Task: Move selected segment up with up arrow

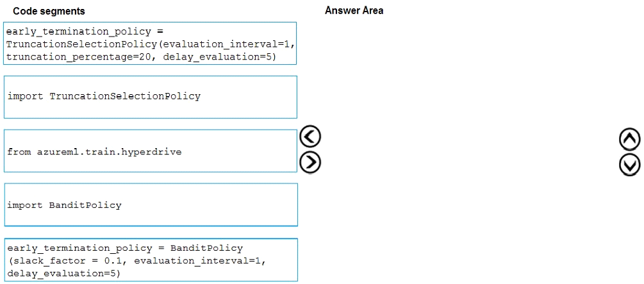Action: click(630, 140)
